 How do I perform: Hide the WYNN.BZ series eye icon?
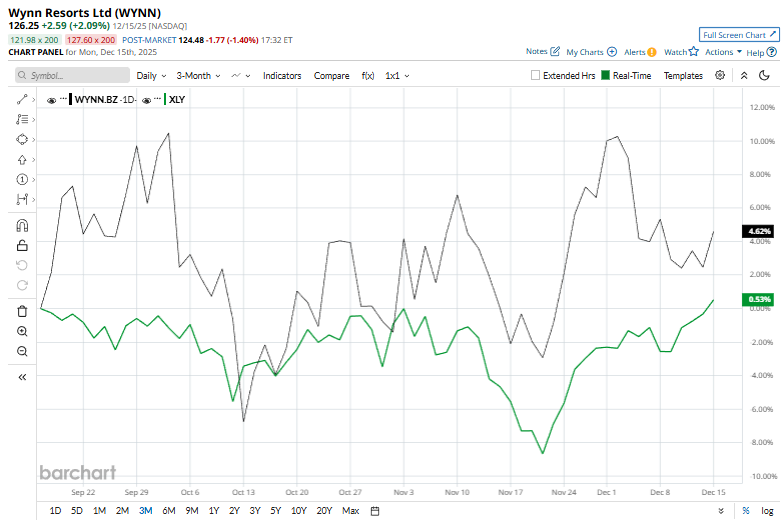point(51,100)
